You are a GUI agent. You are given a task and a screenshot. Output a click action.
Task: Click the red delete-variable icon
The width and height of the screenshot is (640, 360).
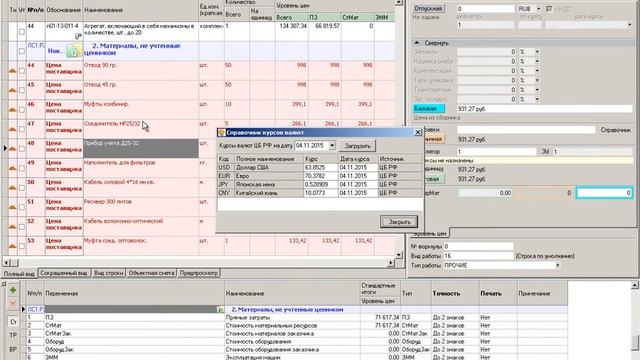(13, 304)
